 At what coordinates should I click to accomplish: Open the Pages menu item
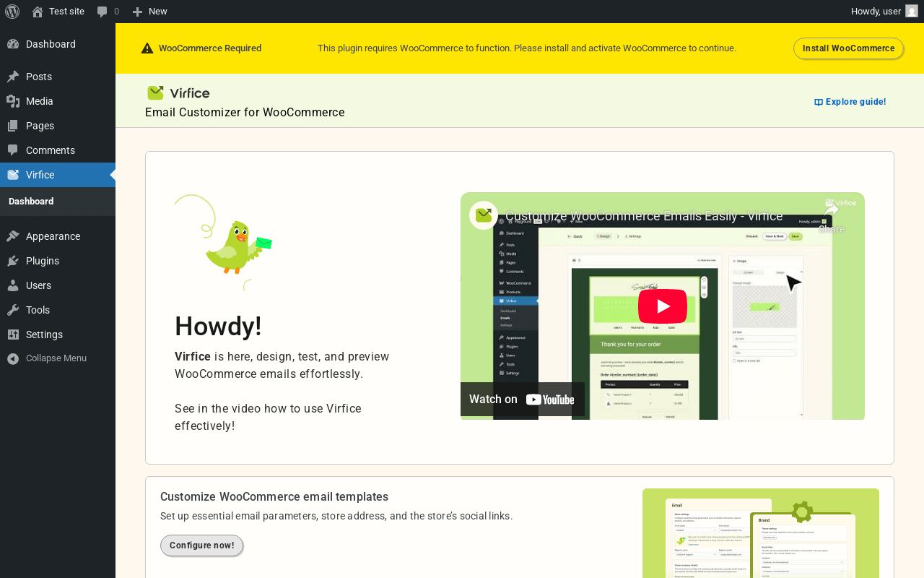[x=58, y=126]
